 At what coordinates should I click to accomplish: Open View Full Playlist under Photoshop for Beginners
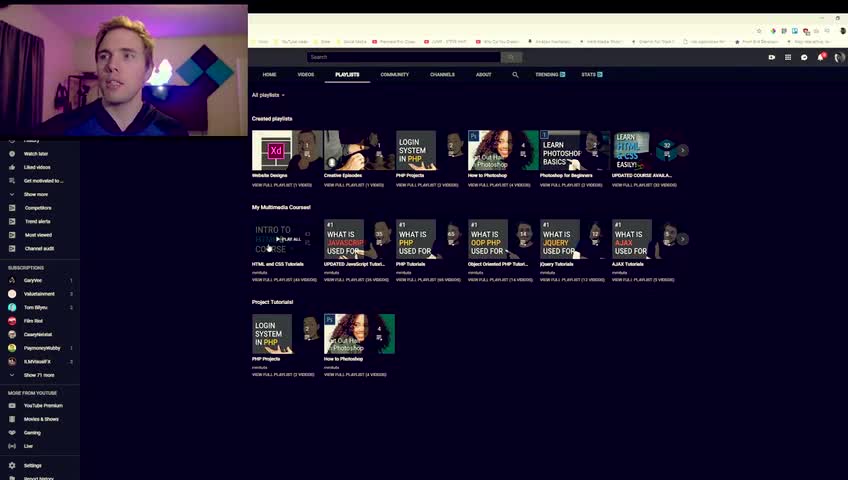[571, 185]
